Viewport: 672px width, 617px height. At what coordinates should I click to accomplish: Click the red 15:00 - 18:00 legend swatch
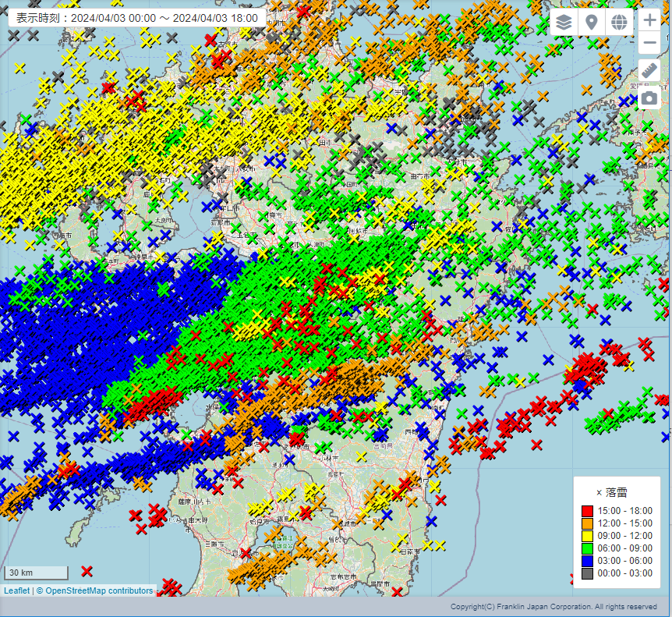pyautogui.click(x=588, y=511)
